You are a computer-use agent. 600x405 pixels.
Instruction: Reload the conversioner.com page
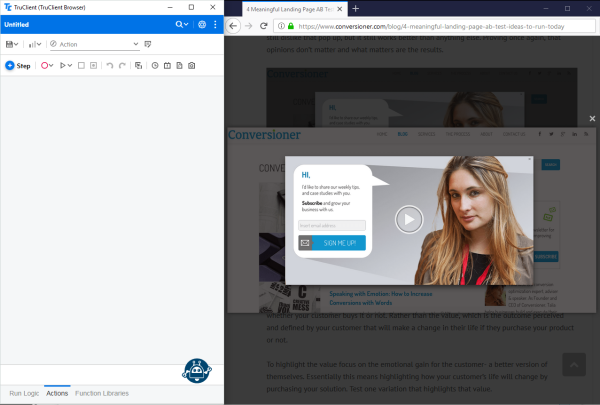tap(264, 26)
